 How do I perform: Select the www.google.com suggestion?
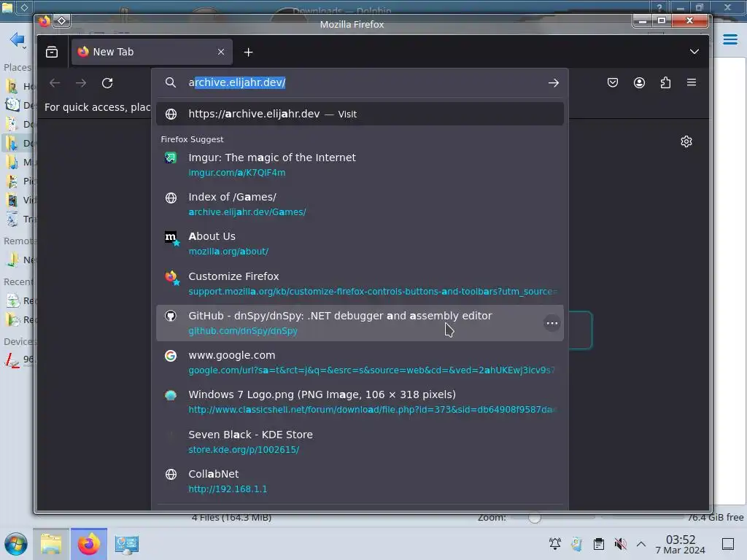[360, 362]
